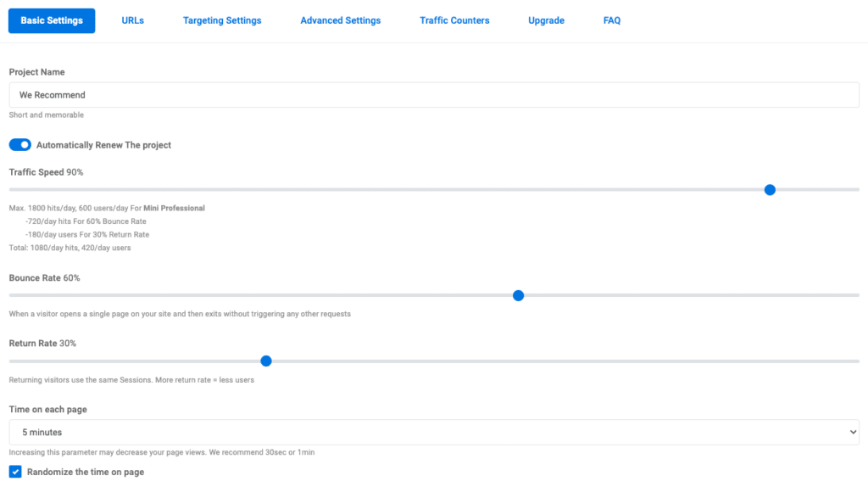Open the Basic Settings tab
This screenshot has width=868, height=498.
(x=52, y=20)
